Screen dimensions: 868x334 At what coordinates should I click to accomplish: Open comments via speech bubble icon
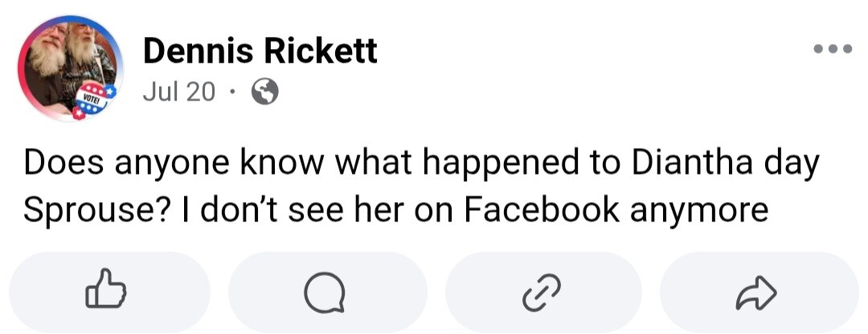[x=325, y=291]
